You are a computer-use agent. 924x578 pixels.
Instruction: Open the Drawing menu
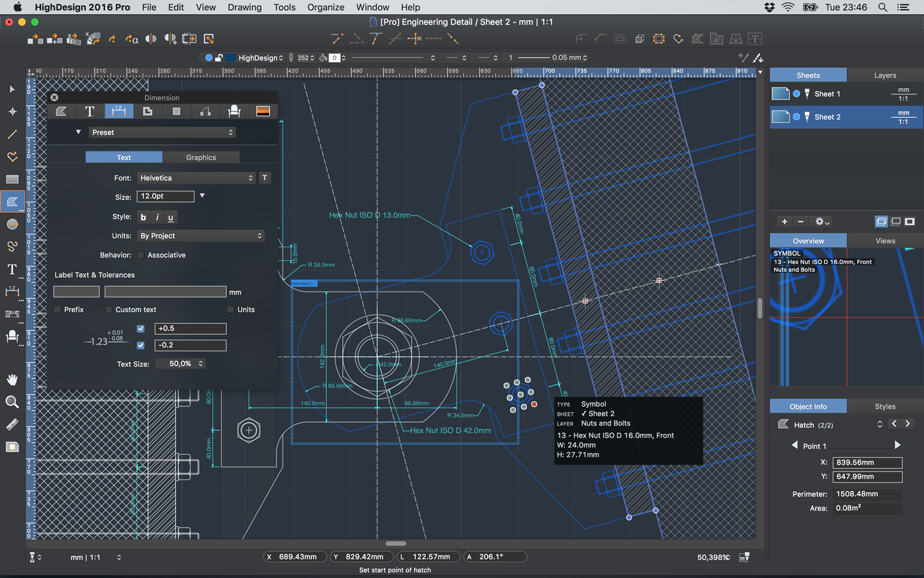click(244, 7)
